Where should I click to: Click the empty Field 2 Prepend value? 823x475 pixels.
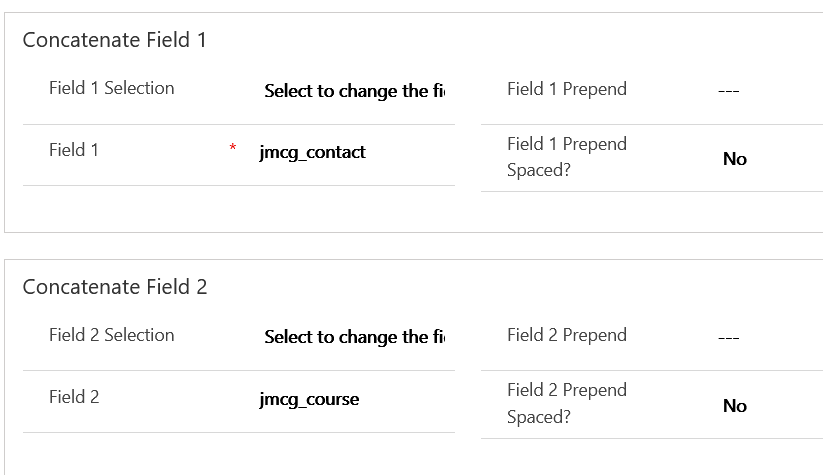728,337
